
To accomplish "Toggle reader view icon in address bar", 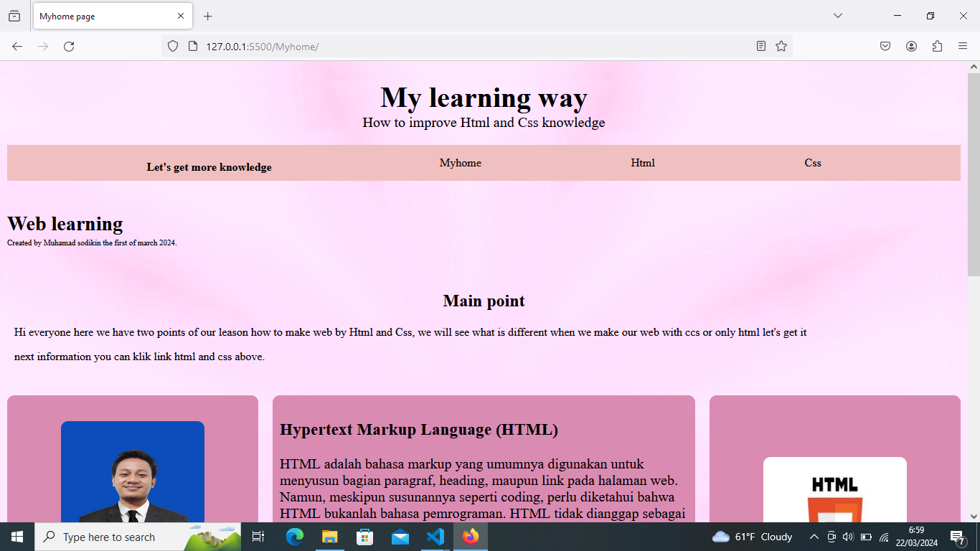I will click(761, 47).
